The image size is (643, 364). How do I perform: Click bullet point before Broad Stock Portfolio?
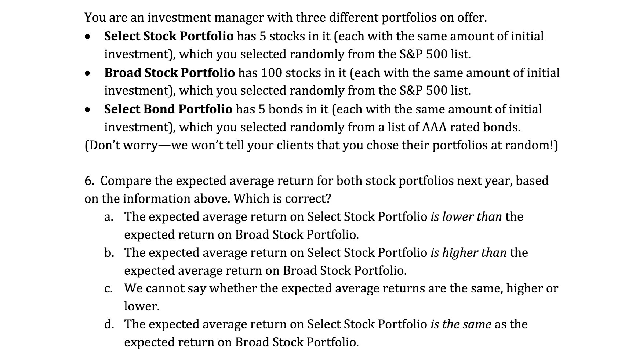pos(87,73)
